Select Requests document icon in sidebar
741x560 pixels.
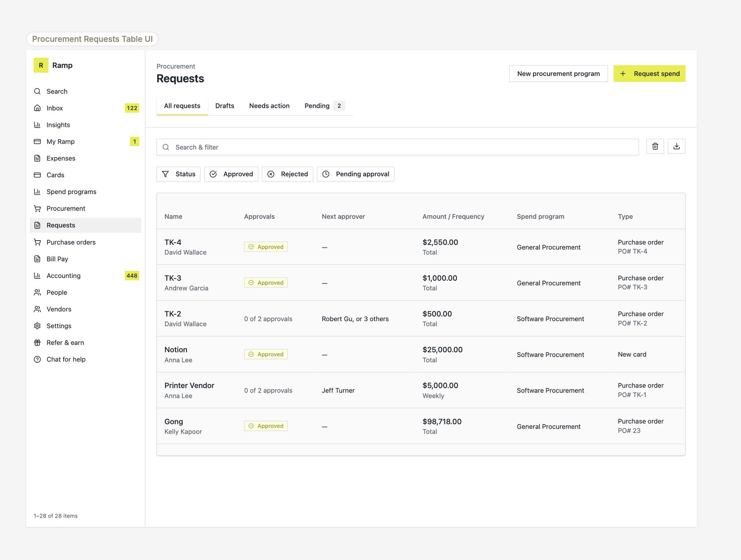tap(37, 225)
